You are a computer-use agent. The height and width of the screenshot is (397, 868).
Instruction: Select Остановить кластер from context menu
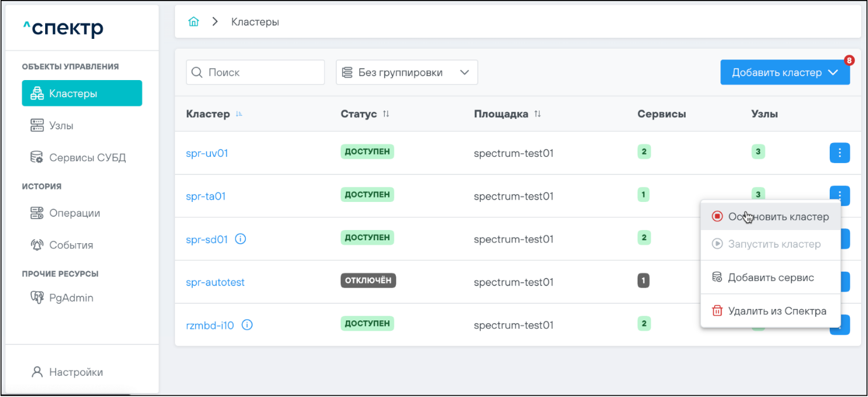pyautogui.click(x=770, y=217)
